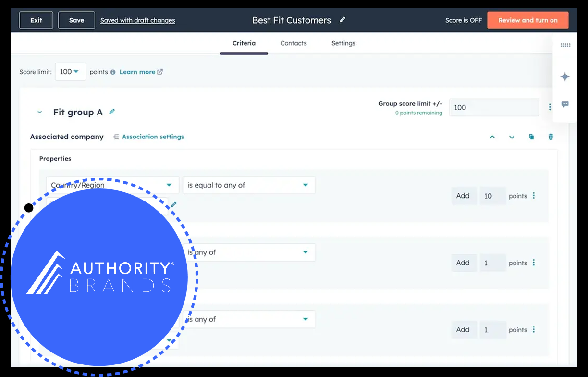Collapse Fit group A chevron
The width and height of the screenshot is (588, 377).
click(40, 112)
